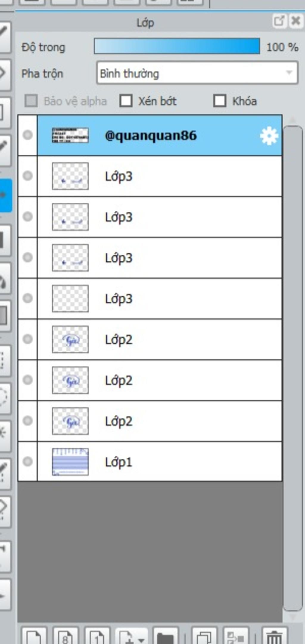
Task: Duplicate the selected layer
Action: pyautogui.click(x=204, y=636)
